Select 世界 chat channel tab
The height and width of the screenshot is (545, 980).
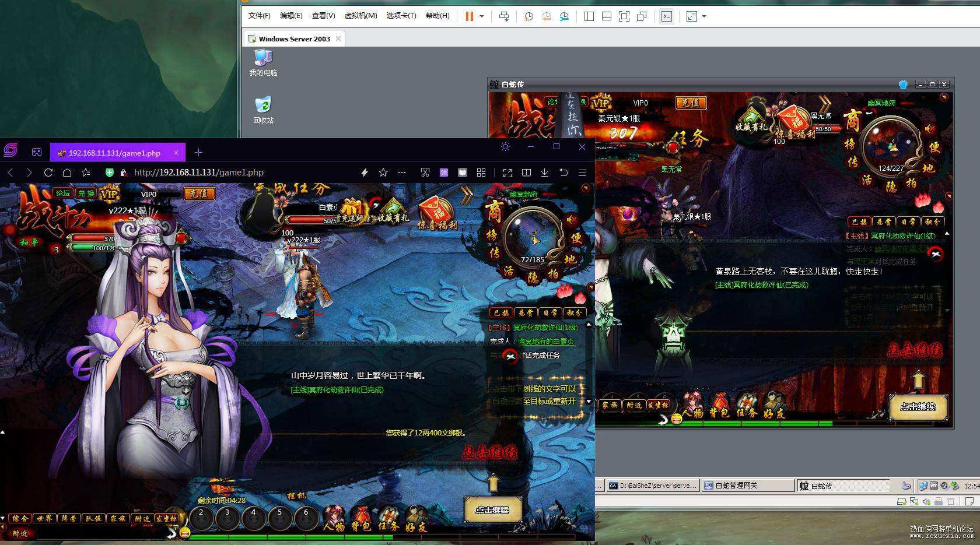44,518
